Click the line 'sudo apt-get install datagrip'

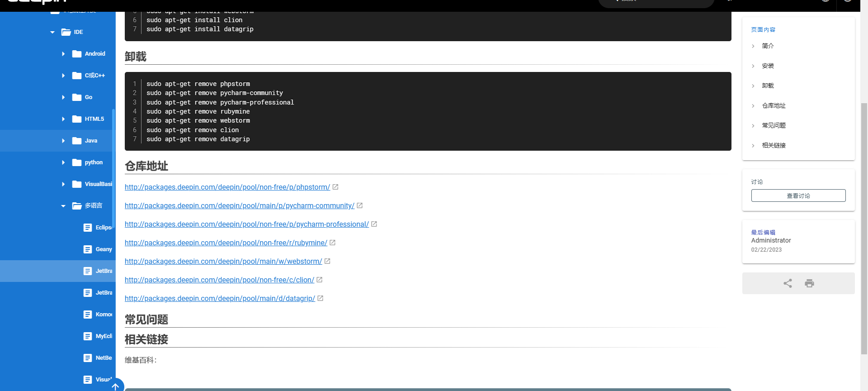click(x=200, y=29)
